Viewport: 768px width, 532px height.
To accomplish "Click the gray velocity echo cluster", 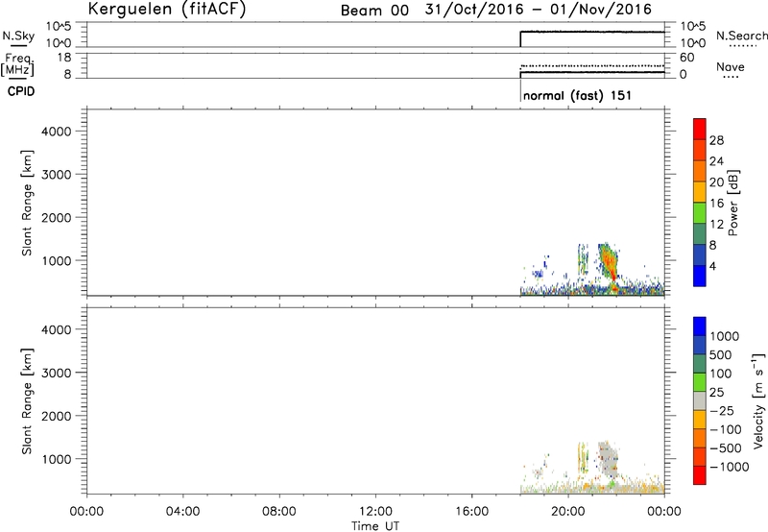I will click(608, 458).
